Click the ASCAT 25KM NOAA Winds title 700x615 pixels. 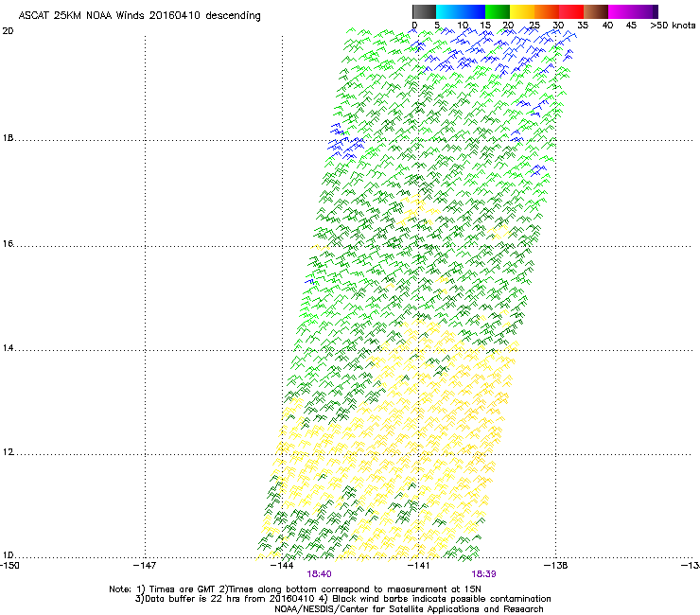point(139,16)
